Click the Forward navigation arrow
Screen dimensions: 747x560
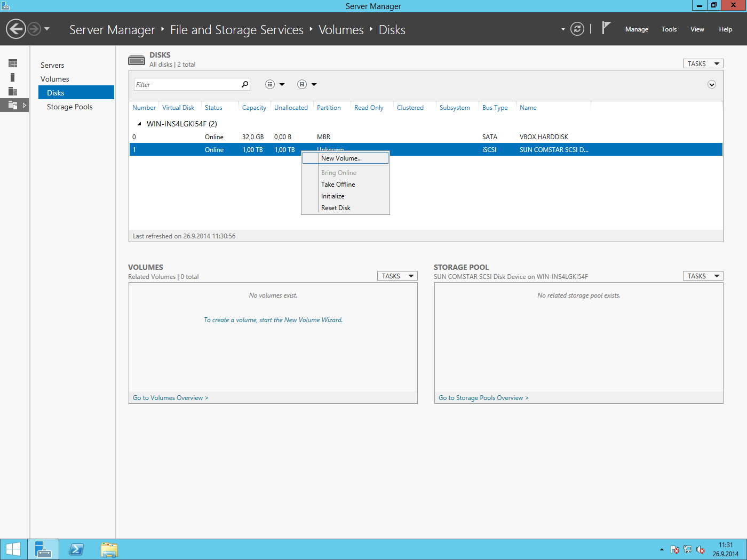click(x=34, y=29)
